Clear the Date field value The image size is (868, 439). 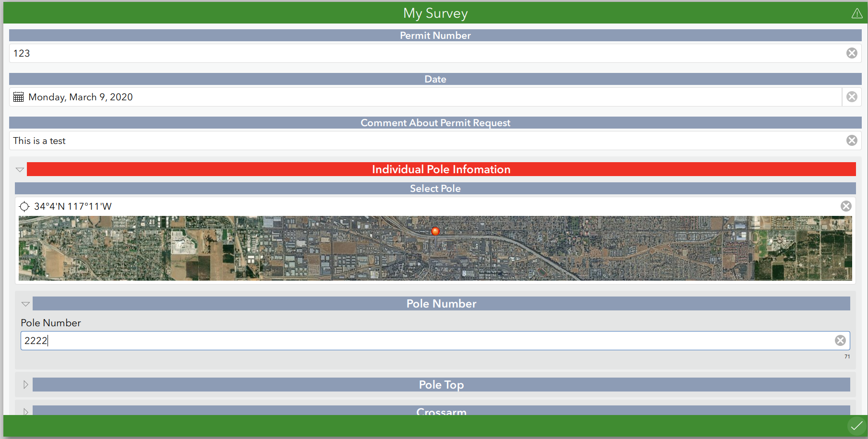point(852,97)
